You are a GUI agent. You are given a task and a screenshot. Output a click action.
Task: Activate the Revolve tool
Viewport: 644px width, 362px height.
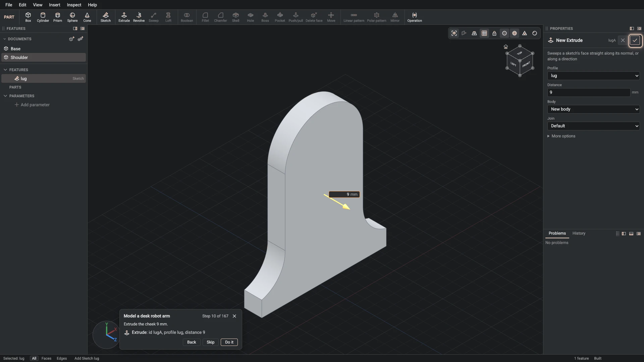(x=139, y=17)
